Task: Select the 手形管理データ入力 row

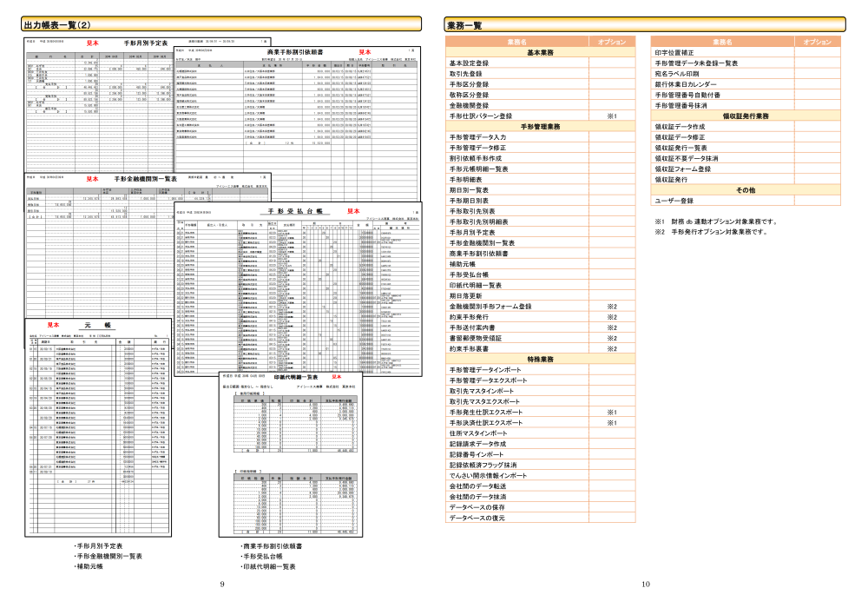Action: 540,137
